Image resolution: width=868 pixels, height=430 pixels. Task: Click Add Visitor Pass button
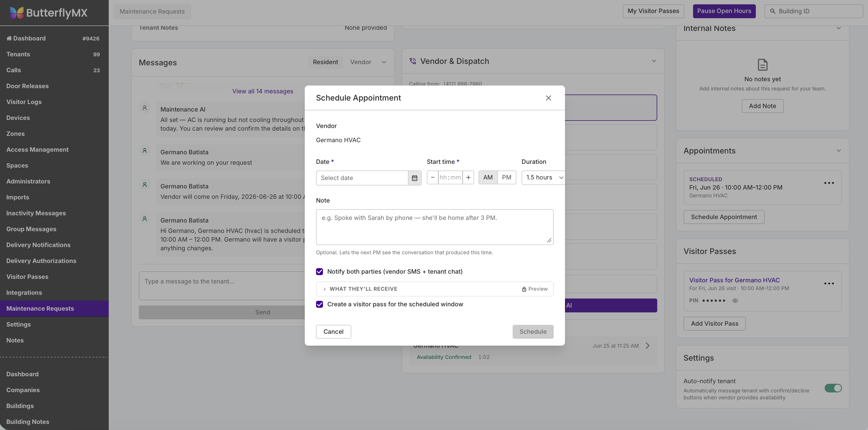pyautogui.click(x=714, y=324)
